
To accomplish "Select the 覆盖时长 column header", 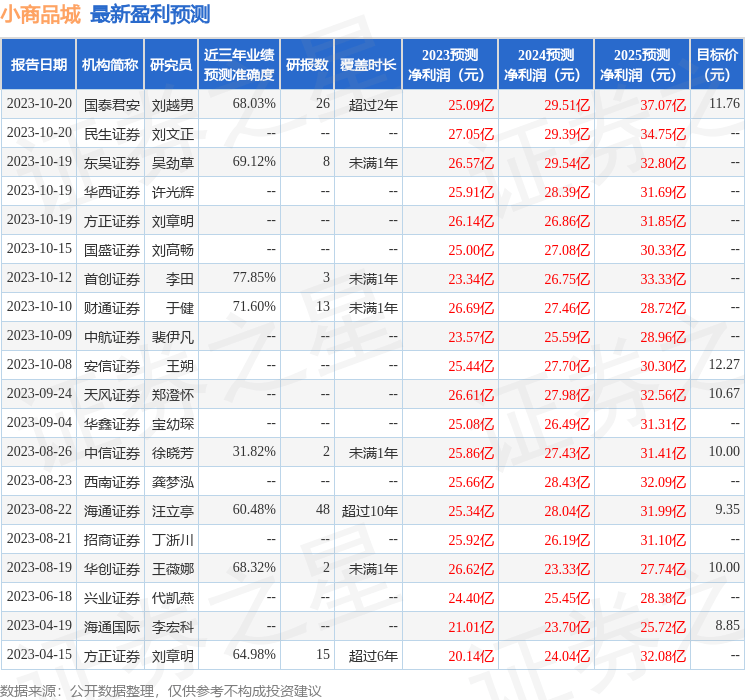I will (x=368, y=65).
